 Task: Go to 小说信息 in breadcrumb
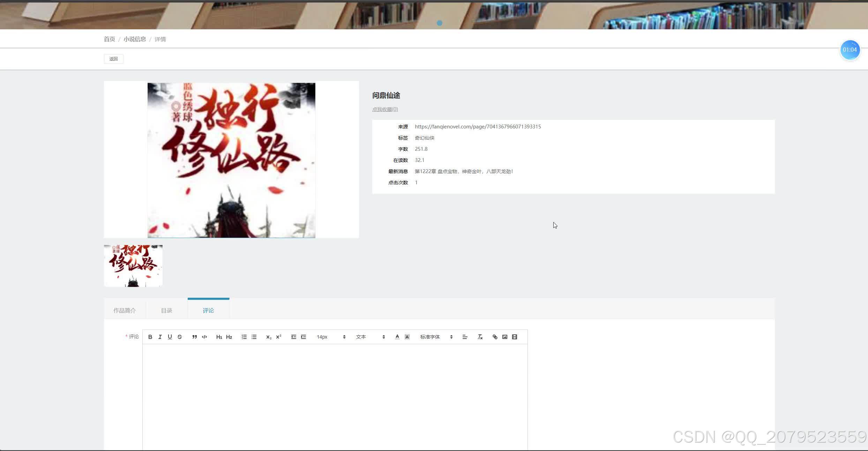[x=135, y=39]
